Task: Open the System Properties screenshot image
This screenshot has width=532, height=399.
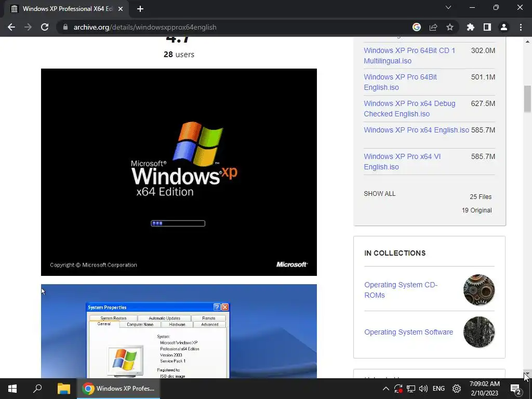Action: pyautogui.click(x=179, y=331)
